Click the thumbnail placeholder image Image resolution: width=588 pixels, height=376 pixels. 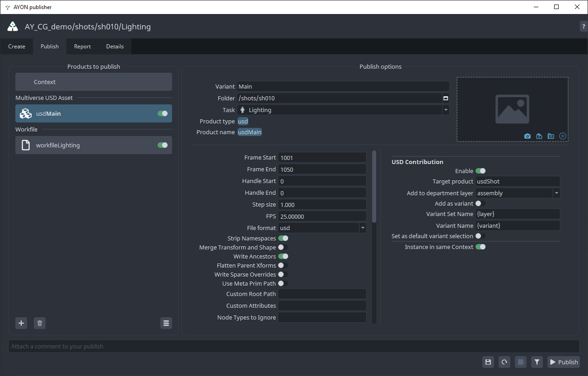pyautogui.click(x=512, y=109)
